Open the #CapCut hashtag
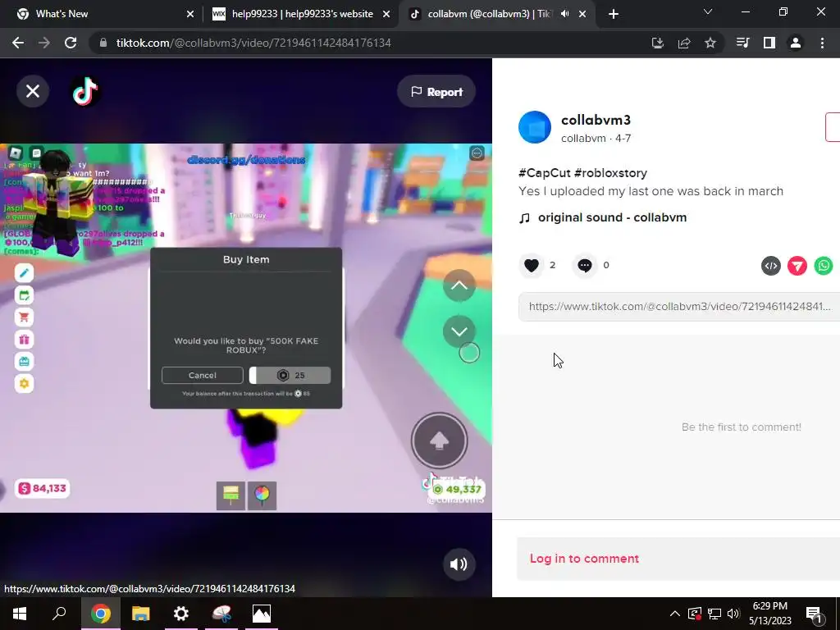The image size is (840, 630). [x=545, y=173]
